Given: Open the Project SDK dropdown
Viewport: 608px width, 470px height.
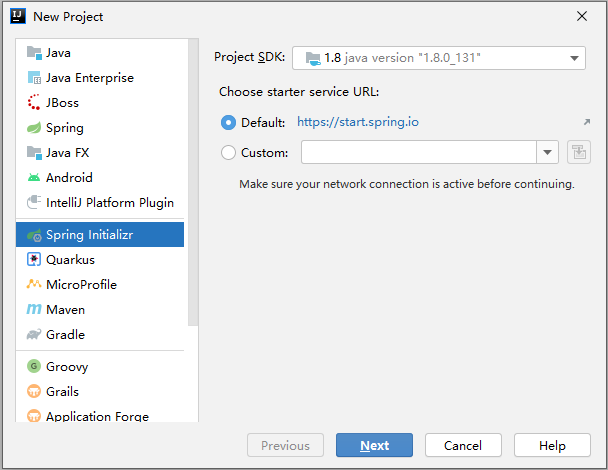Looking at the screenshot, I should [x=575, y=58].
